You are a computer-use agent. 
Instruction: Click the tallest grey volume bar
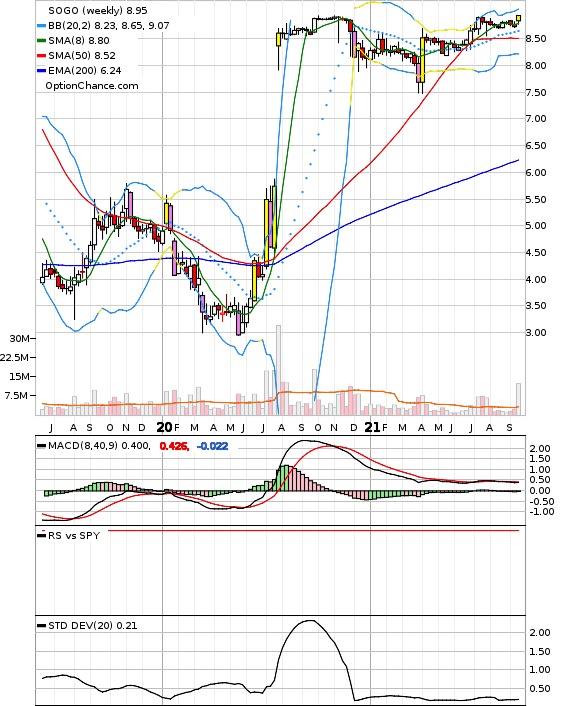tap(279, 370)
